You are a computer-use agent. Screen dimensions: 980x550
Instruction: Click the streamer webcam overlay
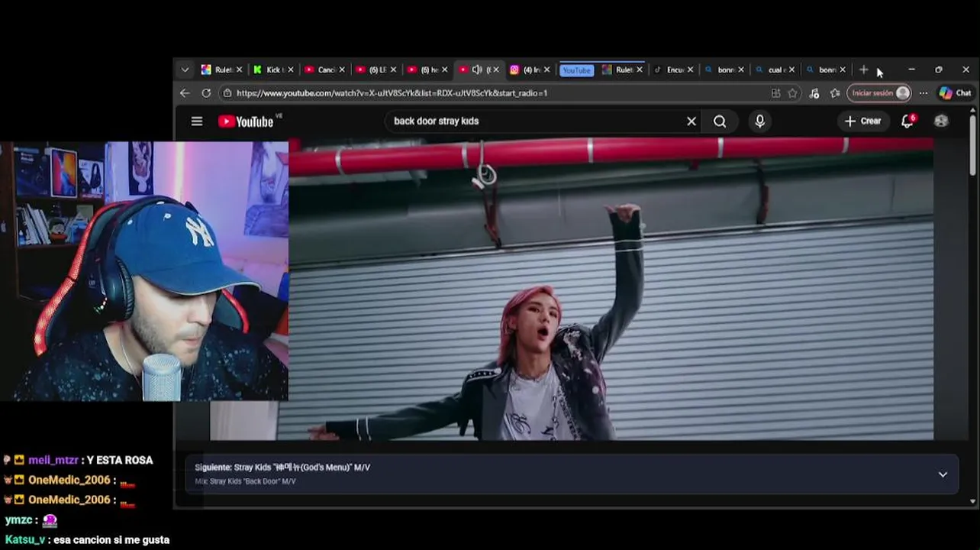pyautogui.click(x=144, y=271)
